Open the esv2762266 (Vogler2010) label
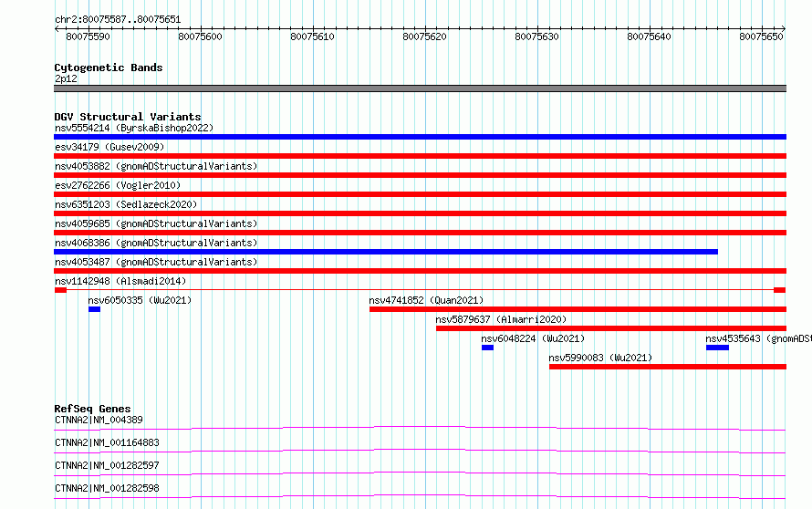This screenshot has width=812, height=509. pos(118,185)
